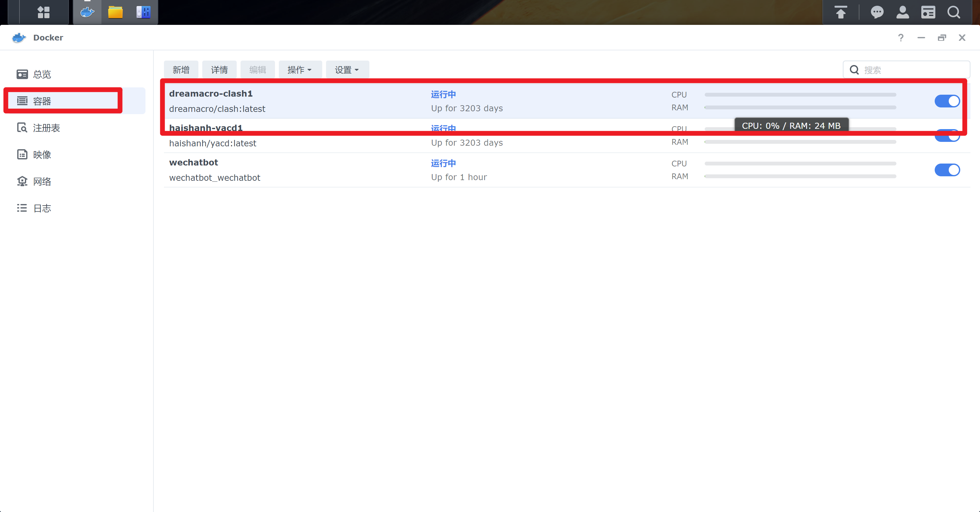Open the user account options icon
The height and width of the screenshot is (512, 980).
pyautogui.click(x=902, y=12)
